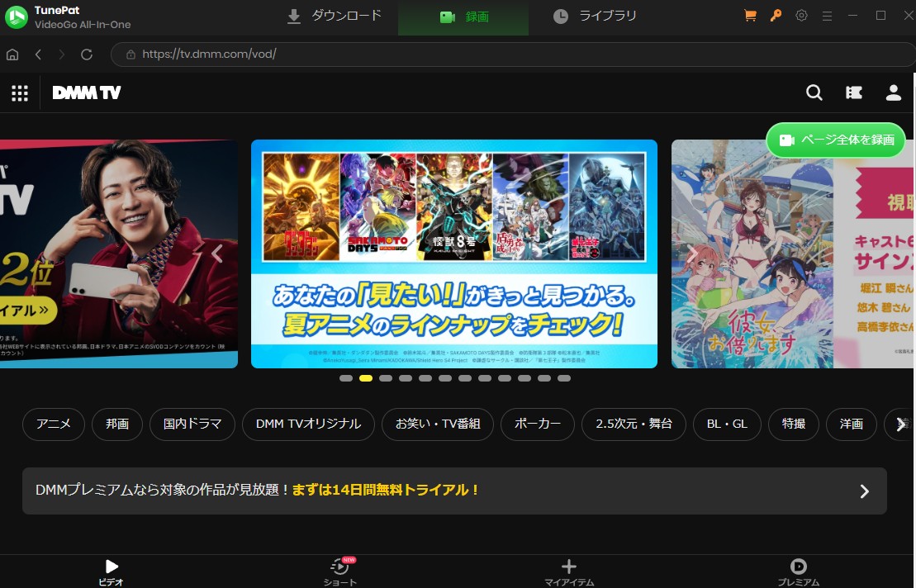Click the key registration icon

(x=776, y=16)
